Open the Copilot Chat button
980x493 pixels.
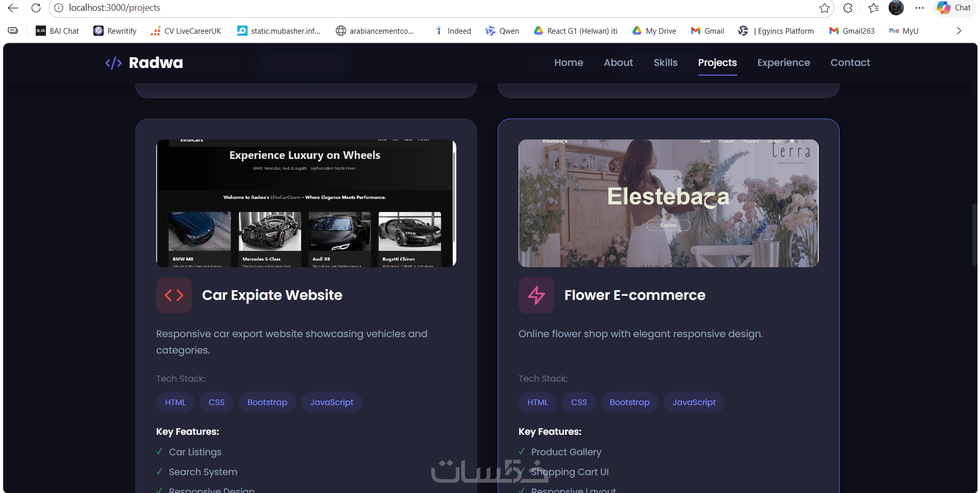[x=953, y=8]
